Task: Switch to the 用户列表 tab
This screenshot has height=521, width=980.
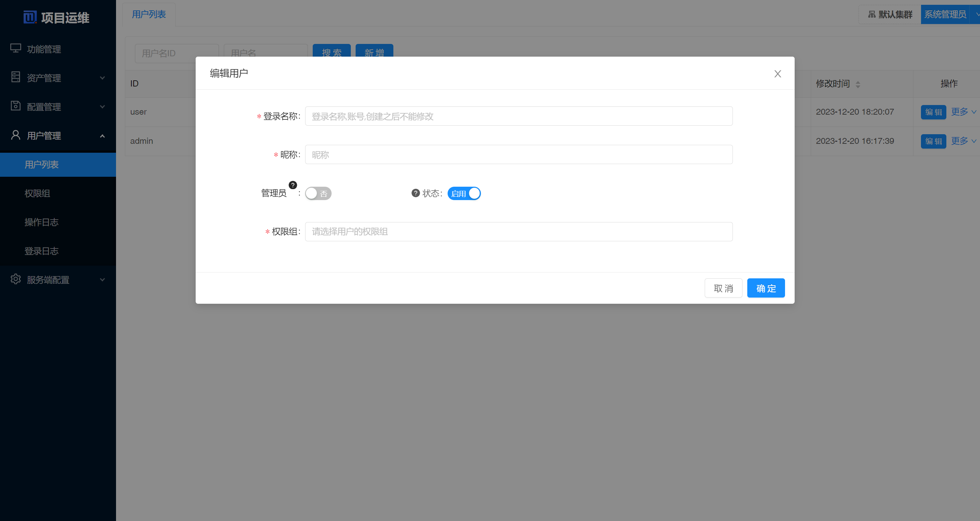Action: [148, 14]
